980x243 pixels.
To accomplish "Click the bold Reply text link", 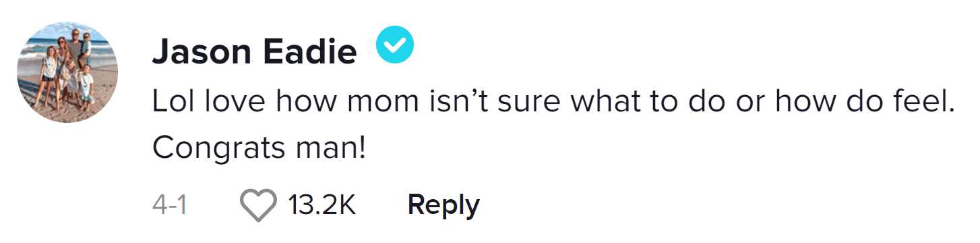I will coord(443,205).
